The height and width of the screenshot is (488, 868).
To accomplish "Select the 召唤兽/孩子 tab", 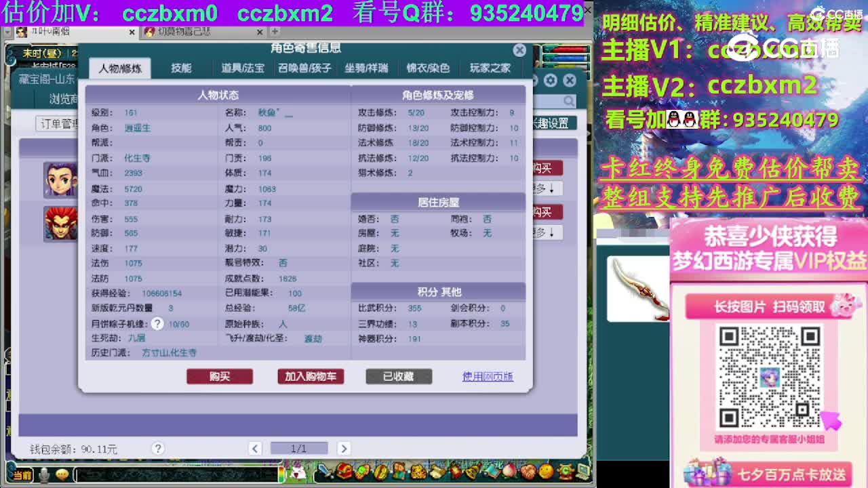I will (304, 68).
